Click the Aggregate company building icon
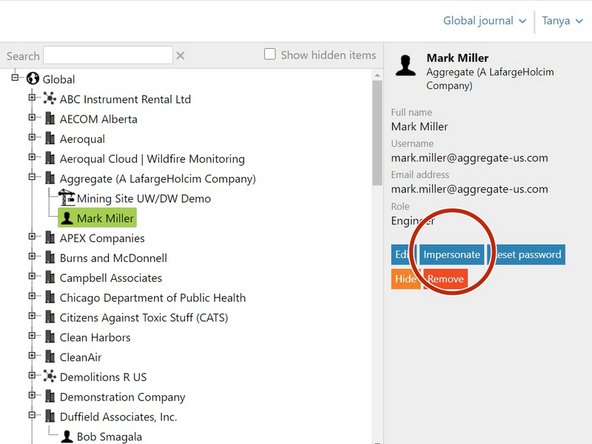 [50, 178]
